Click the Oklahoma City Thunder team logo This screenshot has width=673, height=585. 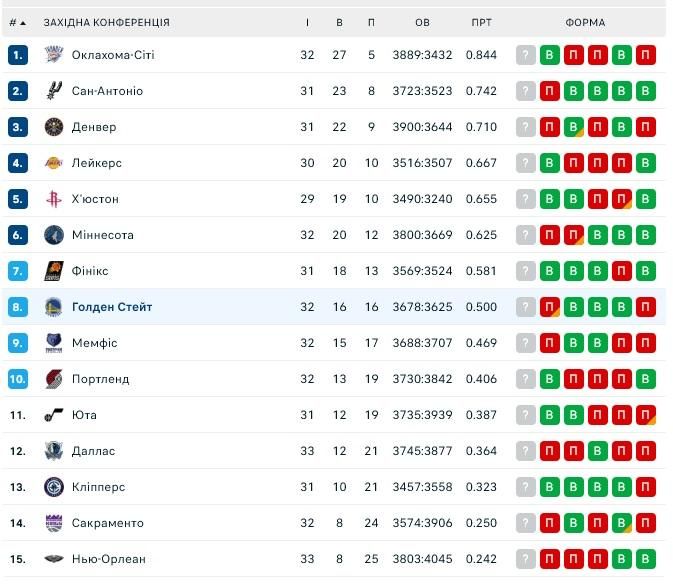(54, 55)
